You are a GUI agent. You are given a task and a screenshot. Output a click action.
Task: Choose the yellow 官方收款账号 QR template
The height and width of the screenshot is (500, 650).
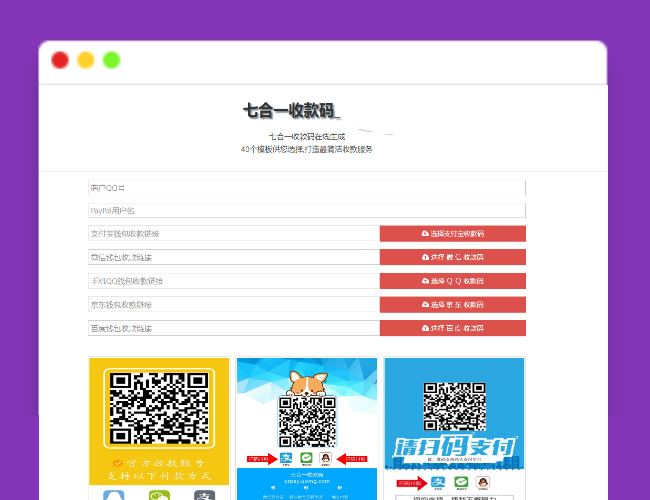point(159,428)
